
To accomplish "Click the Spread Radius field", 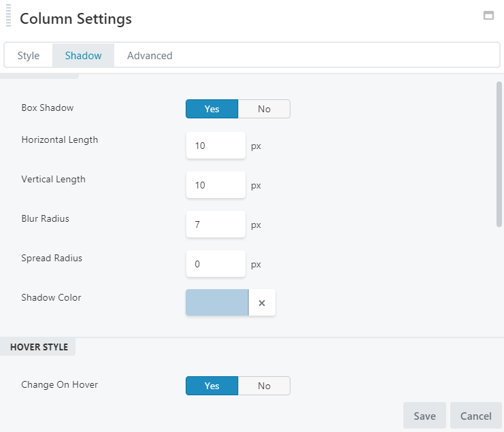I will click(x=216, y=264).
